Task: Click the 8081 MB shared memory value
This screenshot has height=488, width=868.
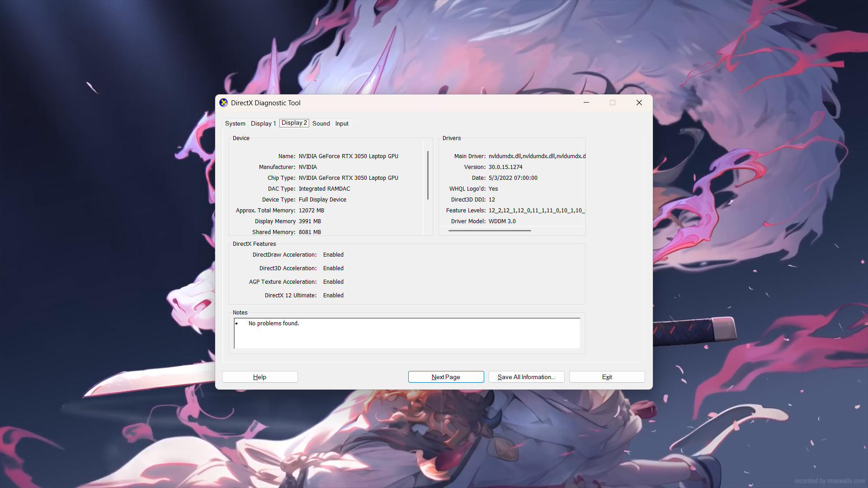Action: click(x=310, y=232)
